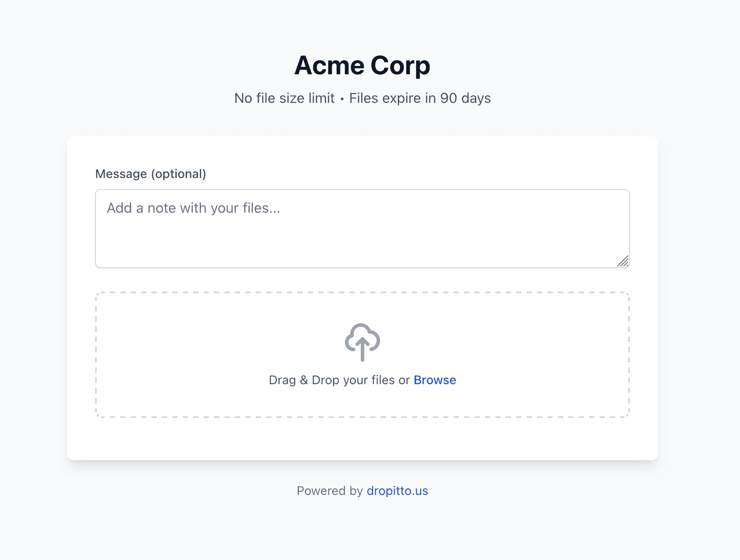The width and height of the screenshot is (740, 560).
Task: Click the 'Drag & Drop your files' text
Action: (x=338, y=380)
